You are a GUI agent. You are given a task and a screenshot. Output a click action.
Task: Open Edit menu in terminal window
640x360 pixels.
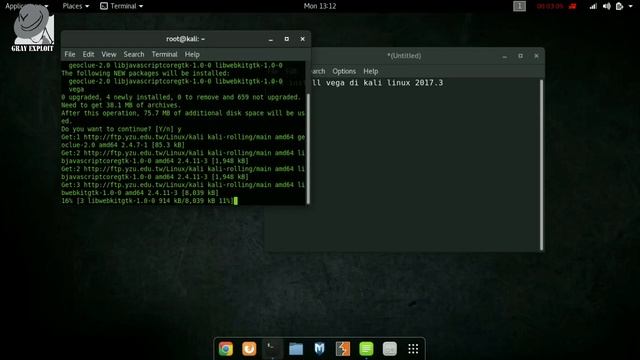[88, 54]
